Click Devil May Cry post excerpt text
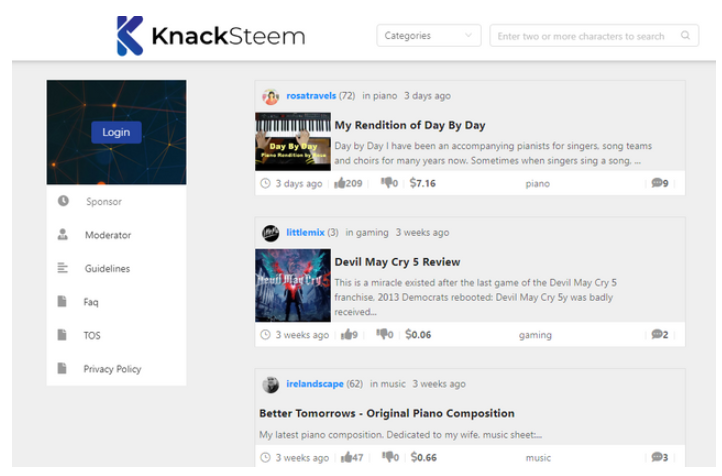The width and height of the screenshot is (722, 476). tap(475, 297)
